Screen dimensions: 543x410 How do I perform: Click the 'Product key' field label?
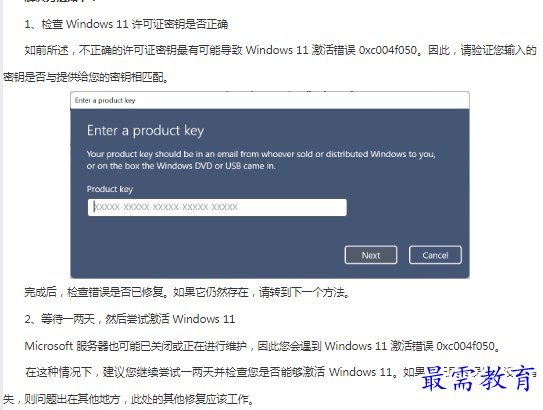[x=110, y=189]
